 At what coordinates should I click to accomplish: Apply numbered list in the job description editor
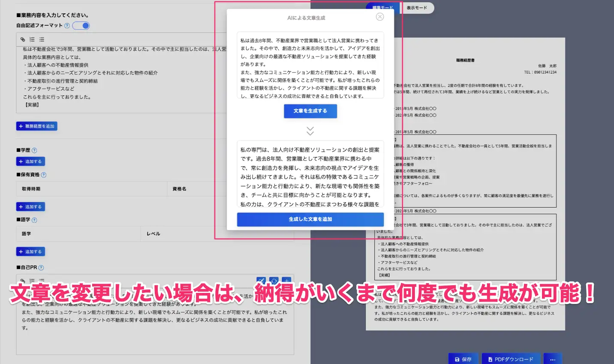coord(32,39)
